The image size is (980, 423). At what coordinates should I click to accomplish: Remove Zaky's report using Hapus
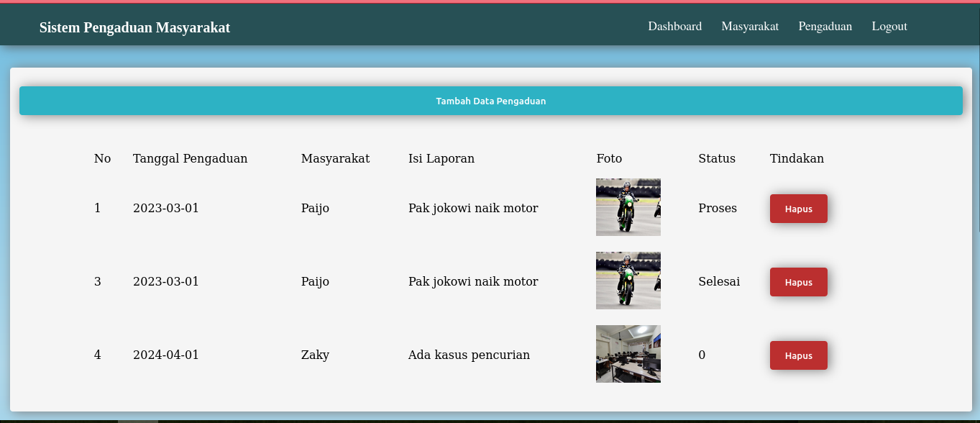pos(798,355)
